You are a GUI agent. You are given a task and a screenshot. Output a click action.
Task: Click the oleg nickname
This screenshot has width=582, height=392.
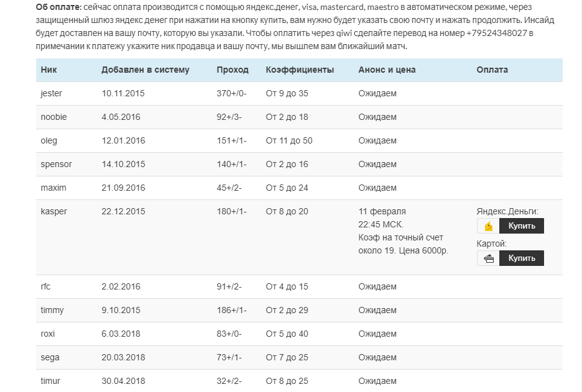pyautogui.click(x=48, y=140)
